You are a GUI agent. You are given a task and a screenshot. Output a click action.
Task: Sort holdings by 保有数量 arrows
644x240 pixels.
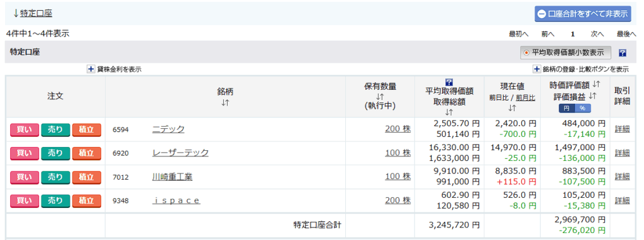(380, 96)
